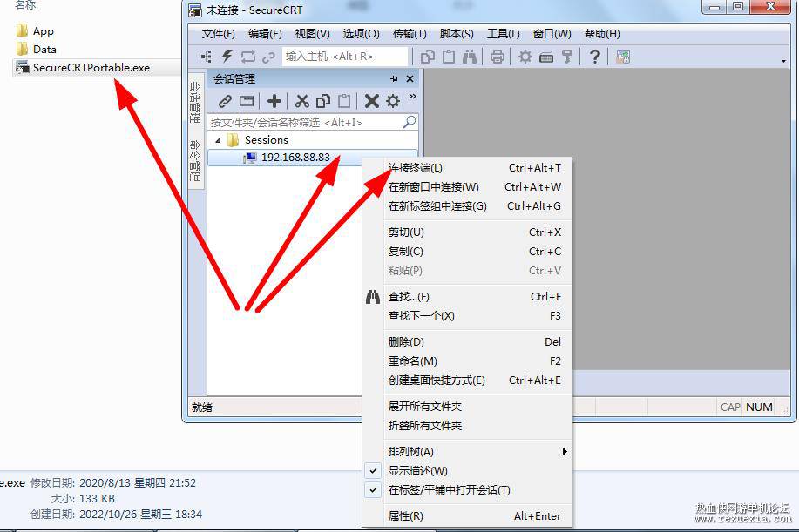The width and height of the screenshot is (799, 532).
Task: Select 剪切(U) in context menu
Action: pos(467,232)
